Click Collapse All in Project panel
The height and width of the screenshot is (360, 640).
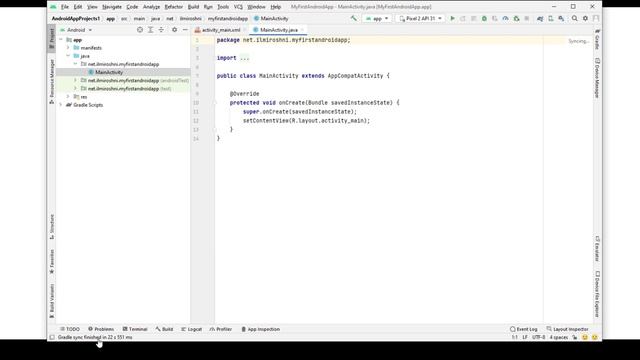coord(161,30)
